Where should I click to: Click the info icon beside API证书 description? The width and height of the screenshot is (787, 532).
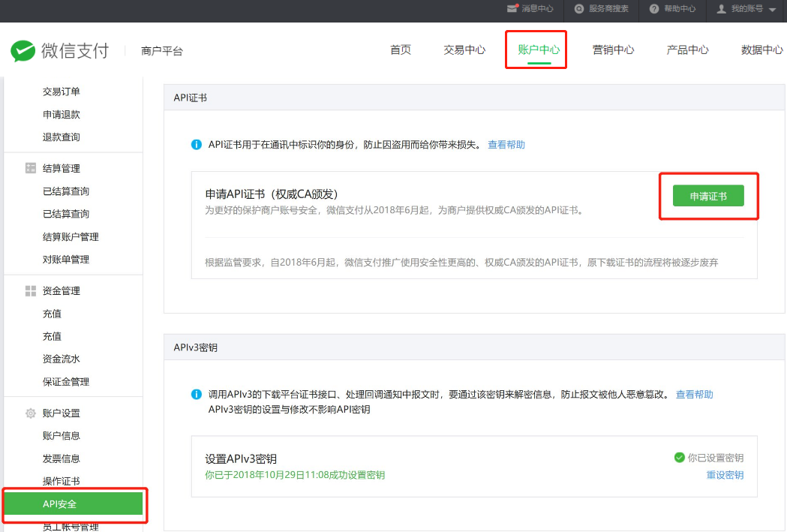pyautogui.click(x=196, y=144)
